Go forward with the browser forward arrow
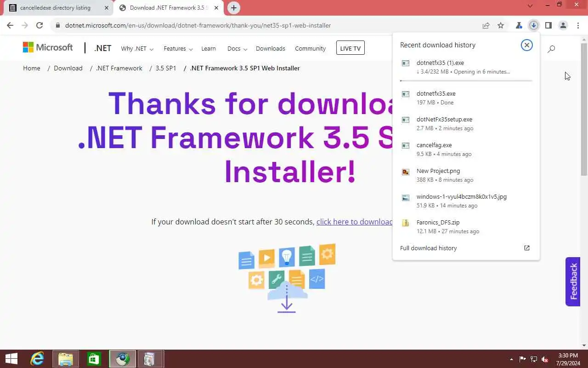 pyautogui.click(x=25, y=25)
